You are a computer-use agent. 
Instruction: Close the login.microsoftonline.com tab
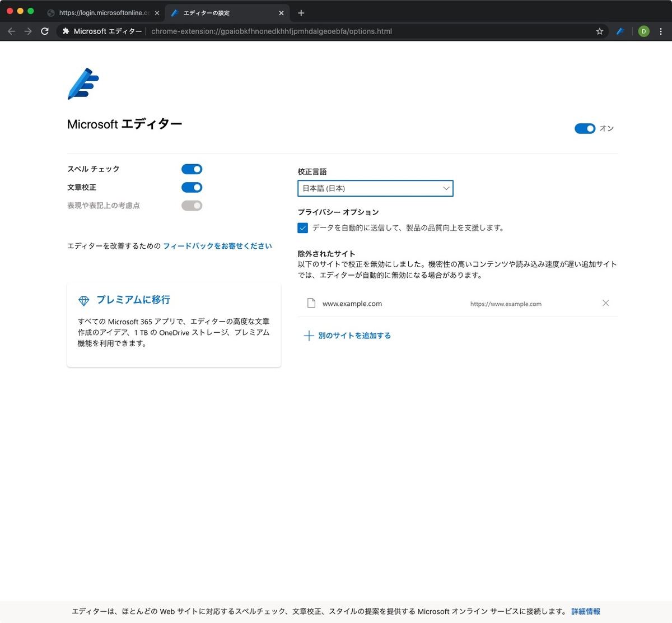[x=157, y=13]
